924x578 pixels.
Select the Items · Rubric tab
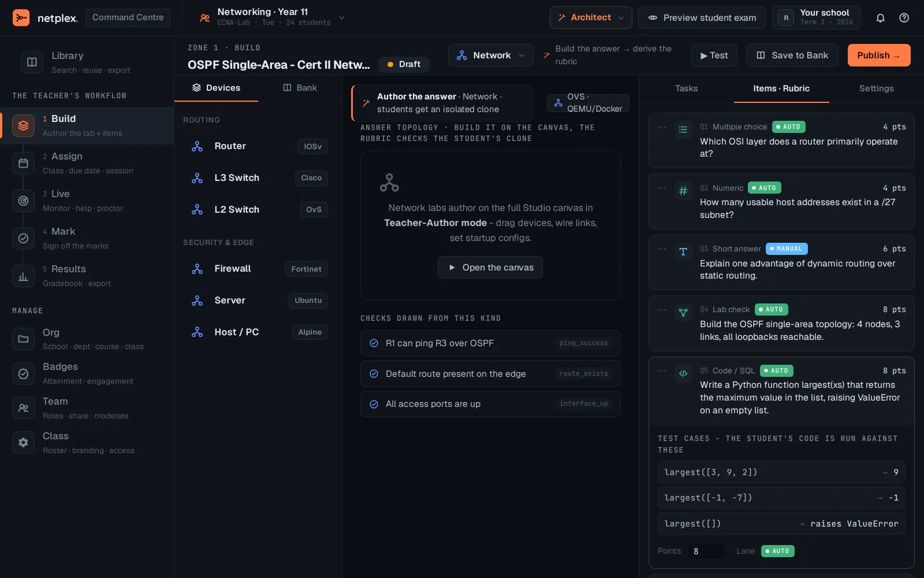pyautogui.click(x=781, y=88)
